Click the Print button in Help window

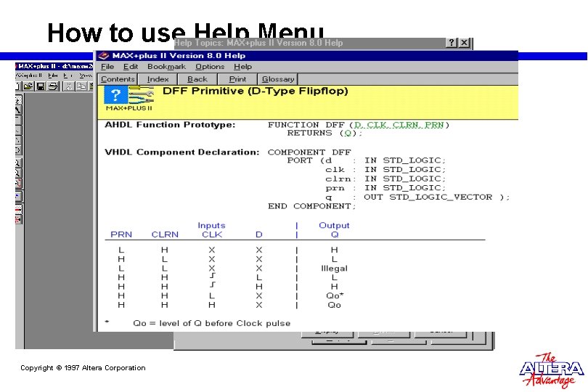(237, 79)
